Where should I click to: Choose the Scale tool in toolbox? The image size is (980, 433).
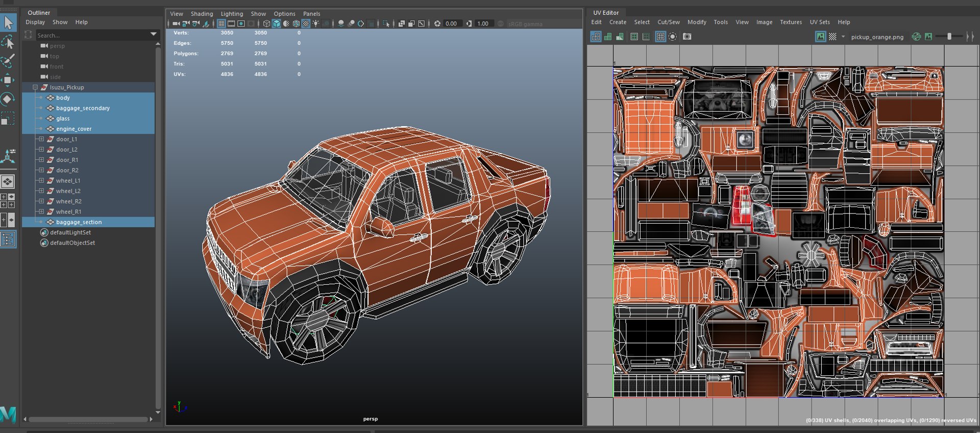click(8, 118)
